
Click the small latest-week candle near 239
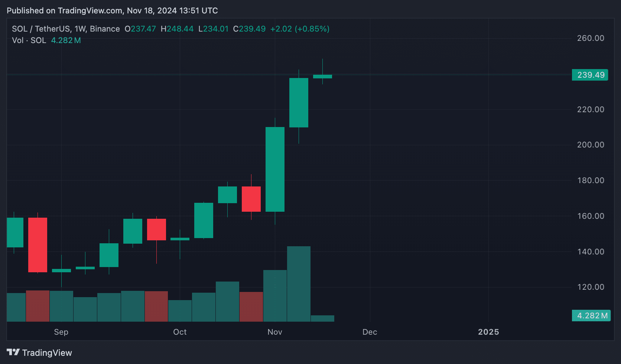click(322, 77)
